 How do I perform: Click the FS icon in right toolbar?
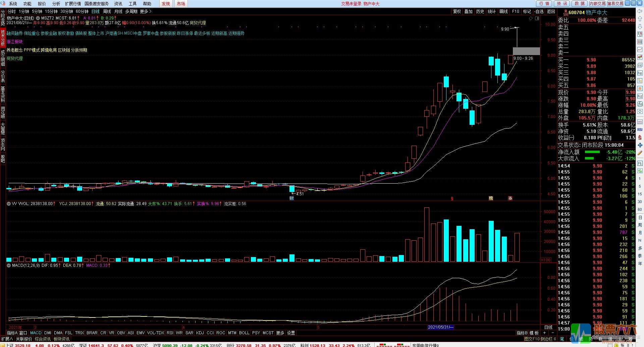click(x=640, y=163)
